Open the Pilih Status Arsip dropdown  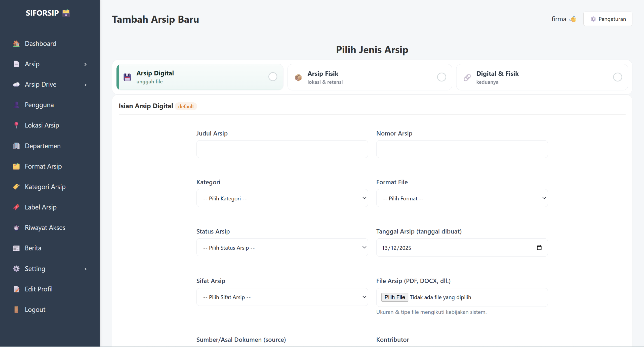(x=282, y=247)
